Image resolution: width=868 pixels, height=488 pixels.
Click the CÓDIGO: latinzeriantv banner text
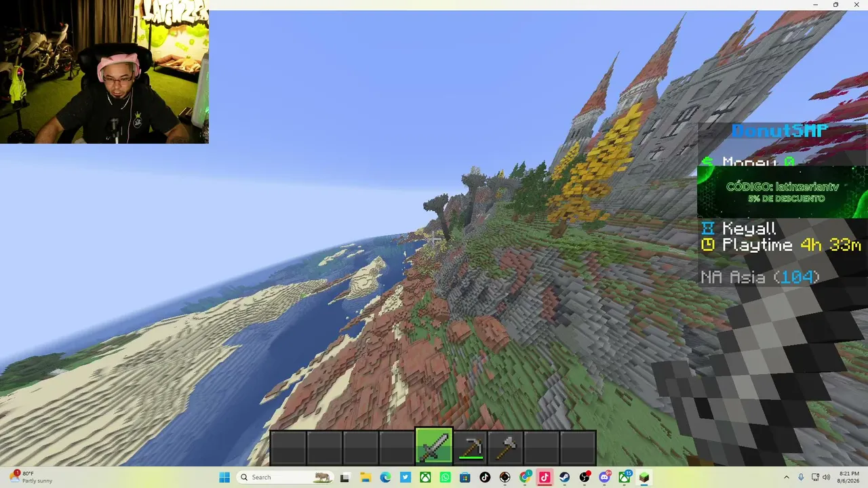click(783, 186)
